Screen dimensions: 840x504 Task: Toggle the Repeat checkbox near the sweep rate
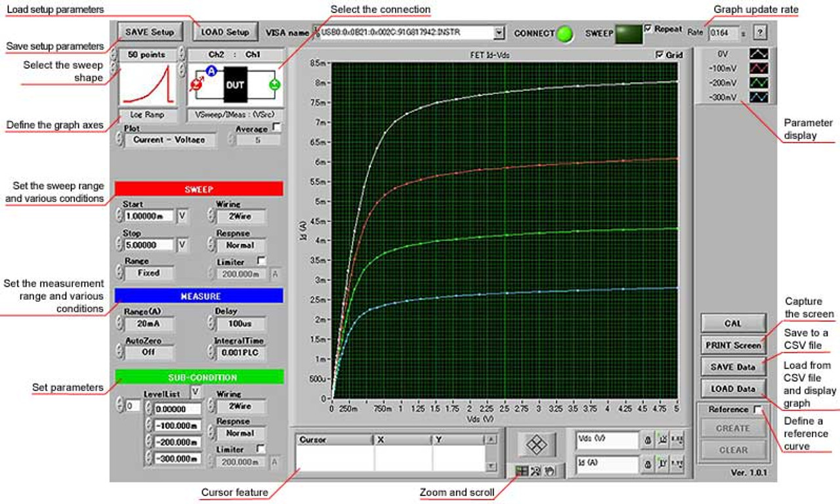648,26
